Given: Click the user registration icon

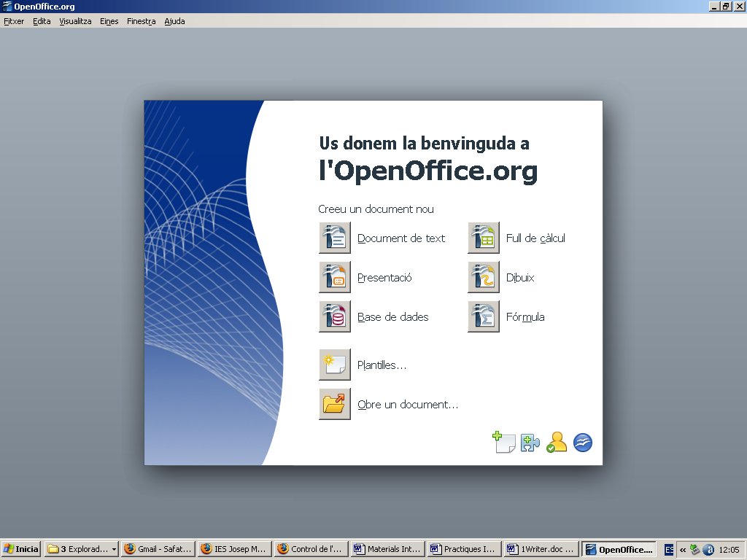Looking at the screenshot, I should click(x=556, y=443).
